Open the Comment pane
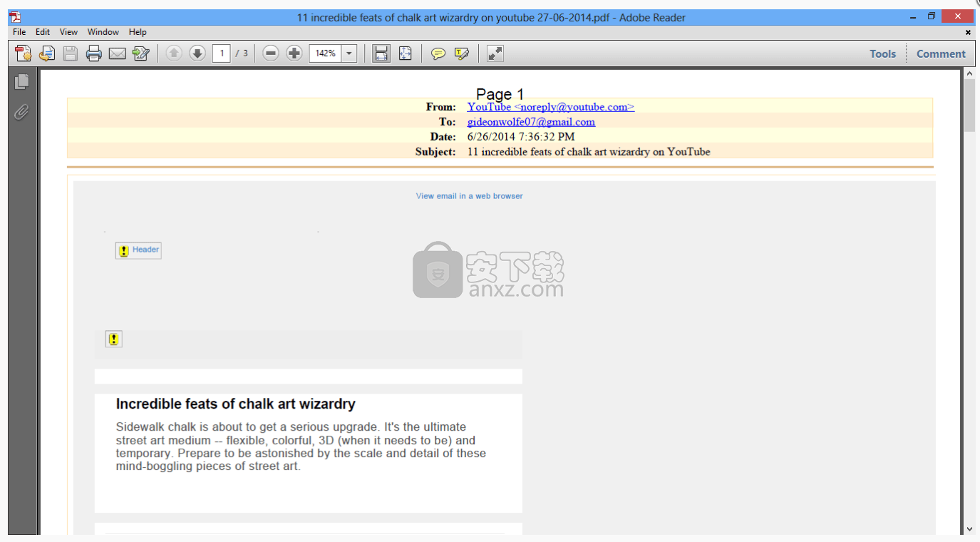Viewport: 980px width, 542px height. click(x=941, y=53)
